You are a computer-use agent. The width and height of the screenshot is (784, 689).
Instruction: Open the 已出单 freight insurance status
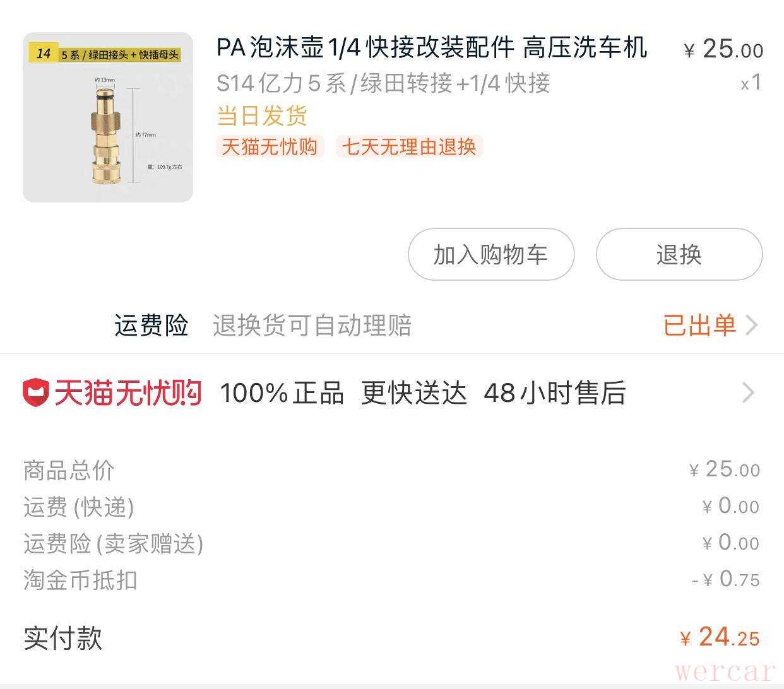[699, 326]
